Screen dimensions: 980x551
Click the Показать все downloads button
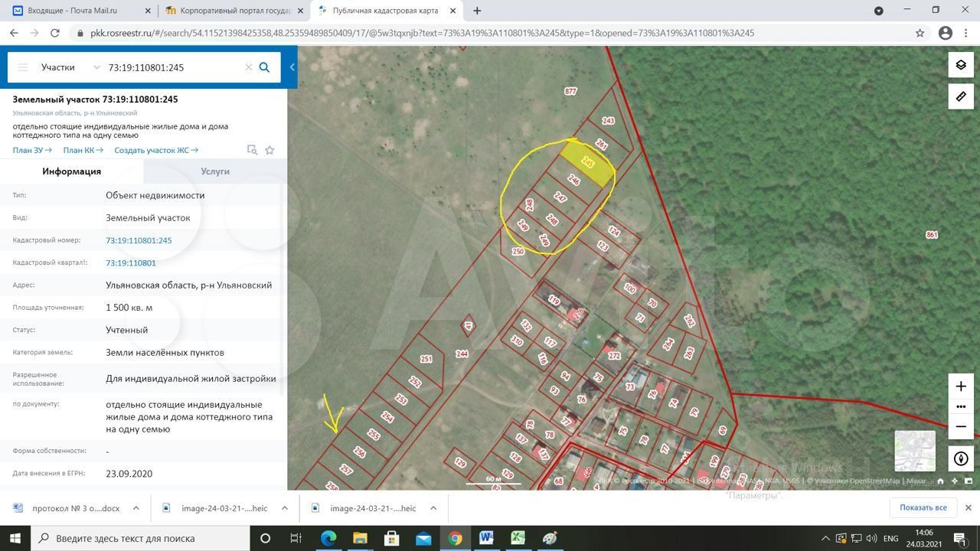click(x=923, y=508)
